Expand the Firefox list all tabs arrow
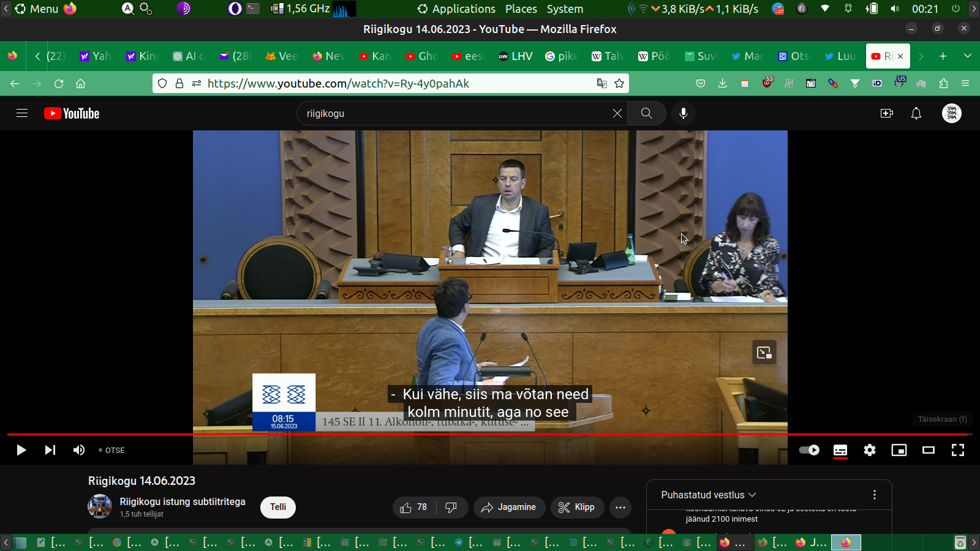Image resolution: width=980 pixels, height=551 pixels. [x=967, y=56]
